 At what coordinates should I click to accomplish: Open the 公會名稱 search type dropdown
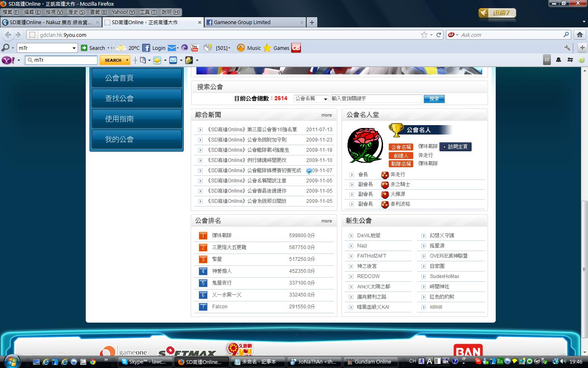pos(311,99)
